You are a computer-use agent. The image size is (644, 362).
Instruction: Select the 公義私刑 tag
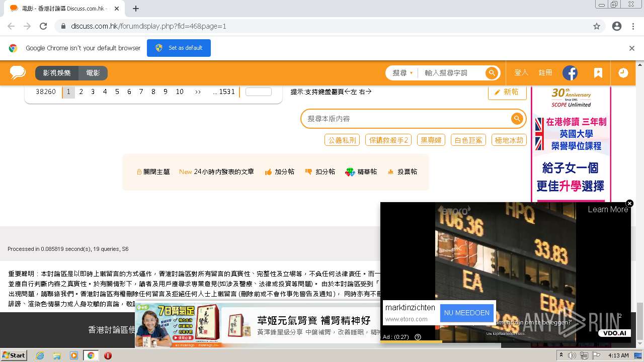[342, 140]
